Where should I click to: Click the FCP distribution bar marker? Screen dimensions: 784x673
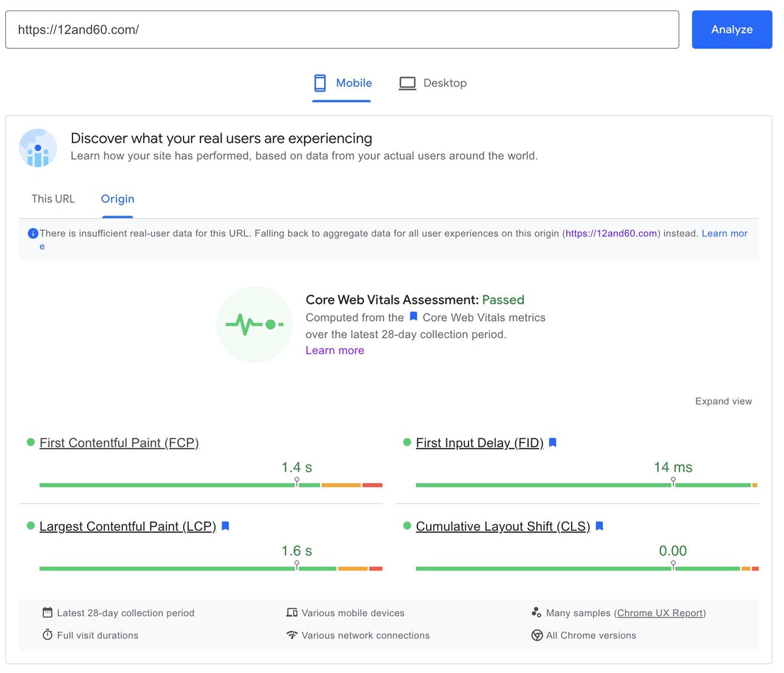point(297,482)
